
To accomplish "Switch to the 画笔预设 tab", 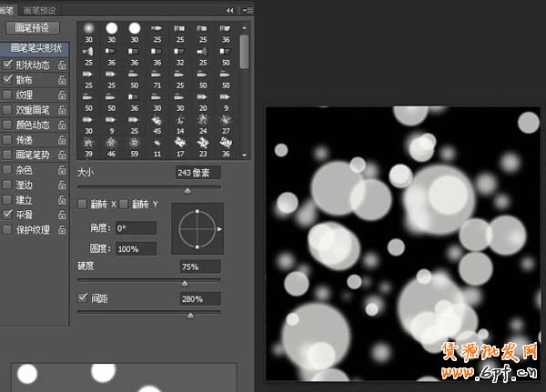I will click(x=39, y=9).
